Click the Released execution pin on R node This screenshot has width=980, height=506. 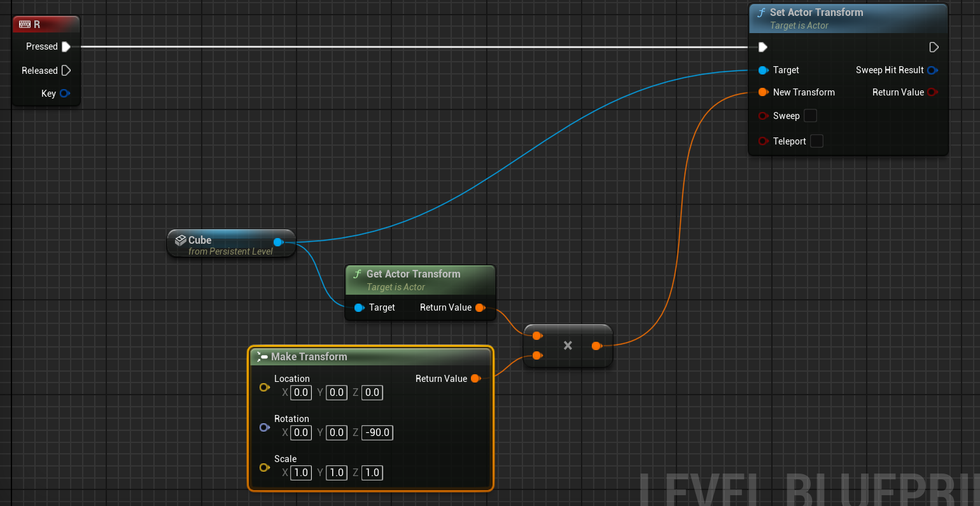click(x=66, y=71)
